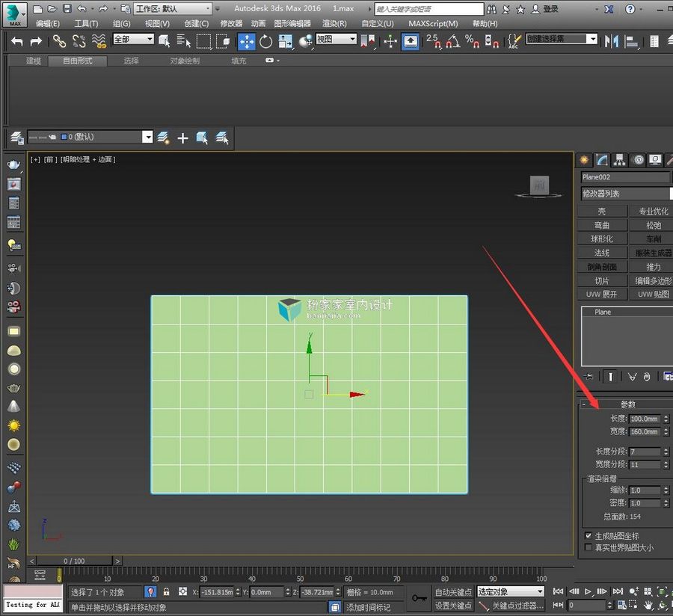The image size is (673, 616).
Task: Activate Select and Move tool
Action: pyautogui.click(x=246, y=42)
